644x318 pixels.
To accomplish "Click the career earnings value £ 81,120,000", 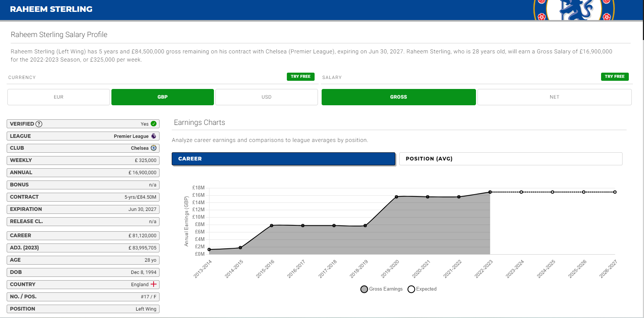I will point(142,235).
